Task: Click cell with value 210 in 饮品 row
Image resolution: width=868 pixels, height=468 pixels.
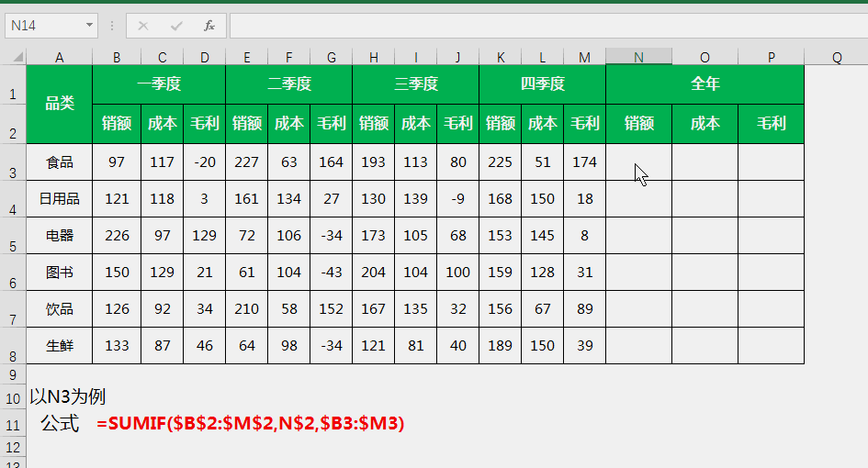Action: pos(247,308)
